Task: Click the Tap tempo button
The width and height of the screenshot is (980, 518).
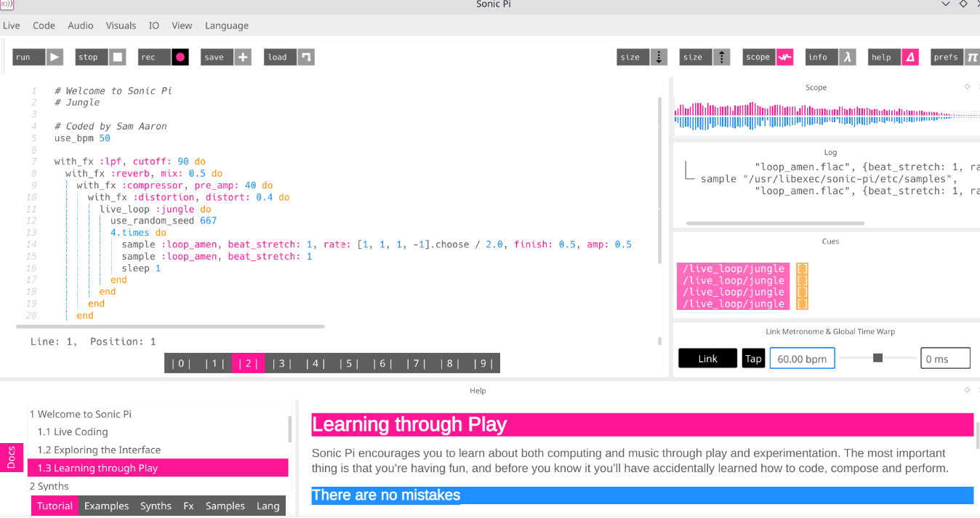Action: click(753, 359)
